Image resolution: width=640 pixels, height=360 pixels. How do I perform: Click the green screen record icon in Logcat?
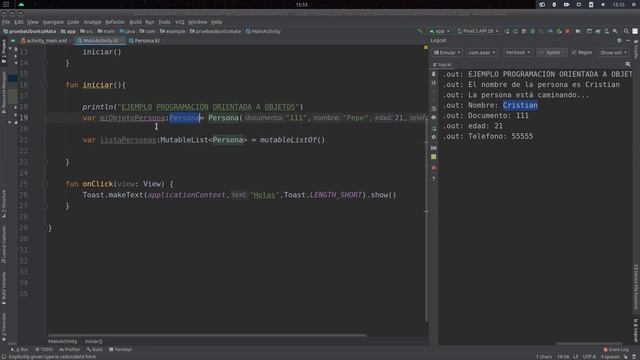click(x=433, y=157)
